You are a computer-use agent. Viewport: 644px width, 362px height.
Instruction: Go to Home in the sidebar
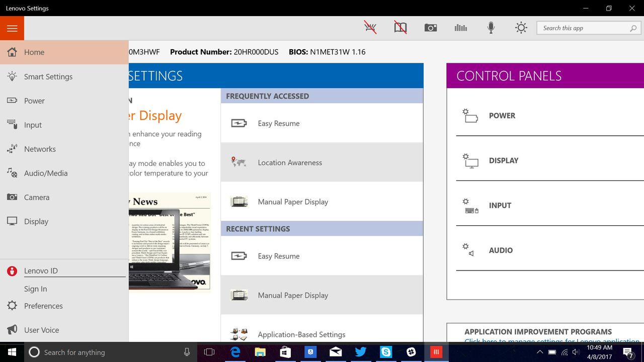point(64,52)
